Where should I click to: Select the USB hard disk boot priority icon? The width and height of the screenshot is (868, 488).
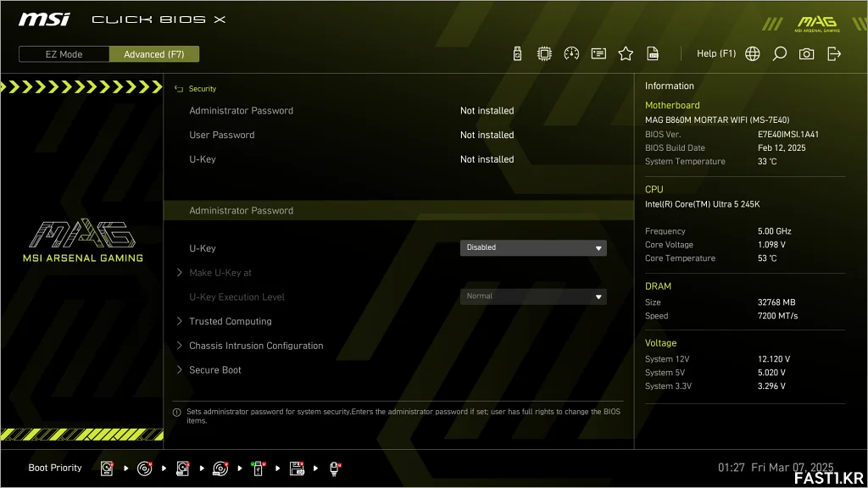(x=183, y=469)
